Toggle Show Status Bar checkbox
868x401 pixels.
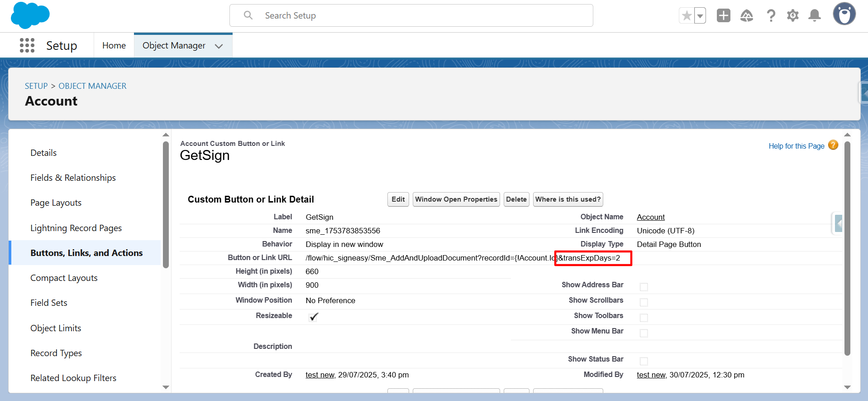[644, 361]
